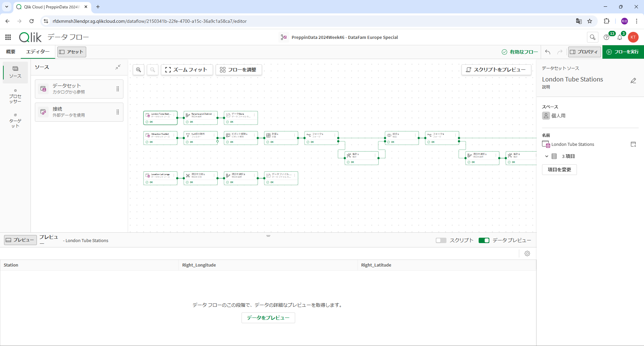
Task: Click the 項目を変更 button
Action: 559,170
